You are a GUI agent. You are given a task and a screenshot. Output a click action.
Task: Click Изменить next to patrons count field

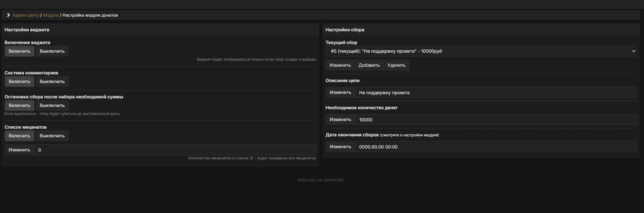tap(19, 150)
